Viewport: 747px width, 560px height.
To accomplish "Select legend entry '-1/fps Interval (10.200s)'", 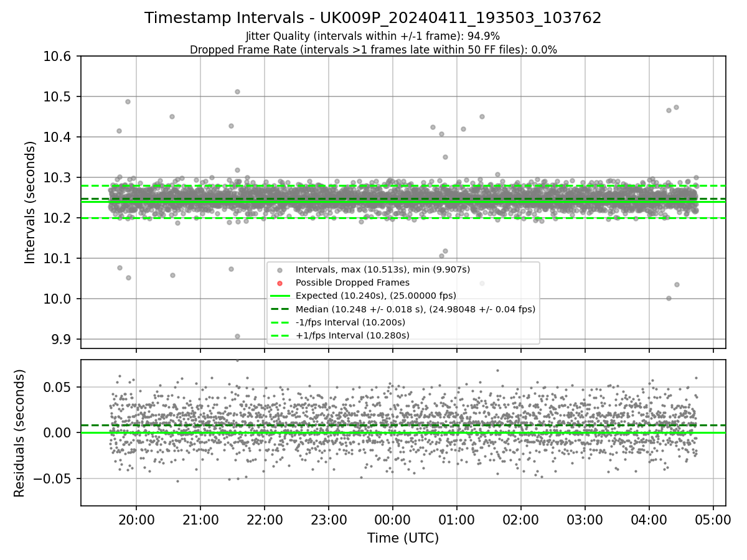I will [x=350, y=322].
